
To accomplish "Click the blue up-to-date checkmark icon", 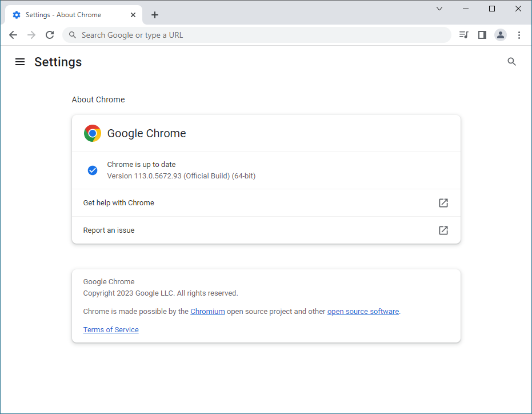I will [93, 170].
